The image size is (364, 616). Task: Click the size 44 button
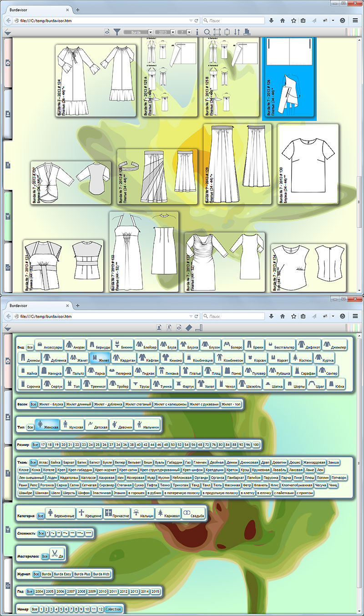pyautogui.click(x=152, y=444)
